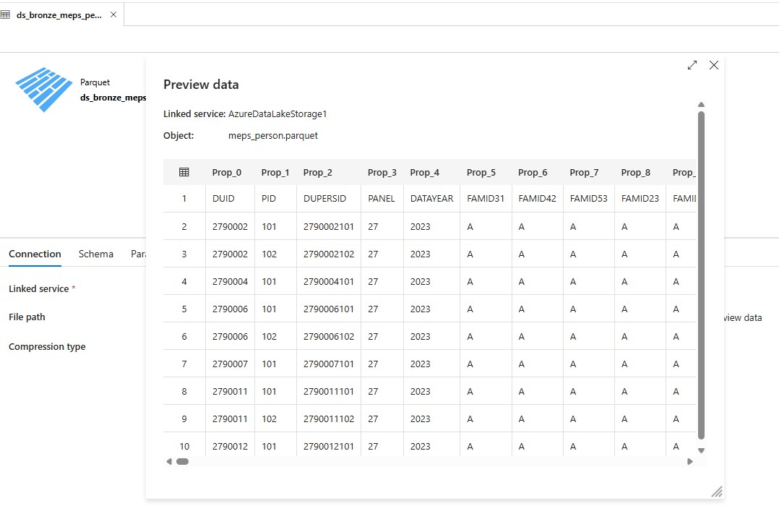The height and width of the screenshot is (532, 779).
Task: Click the Prop_0 column header
Action: click(227, 172)
